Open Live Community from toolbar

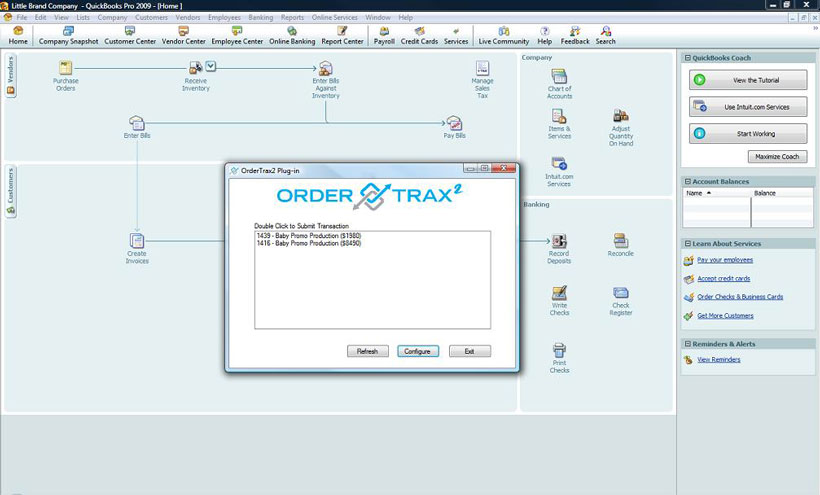[x=504, y=36]
